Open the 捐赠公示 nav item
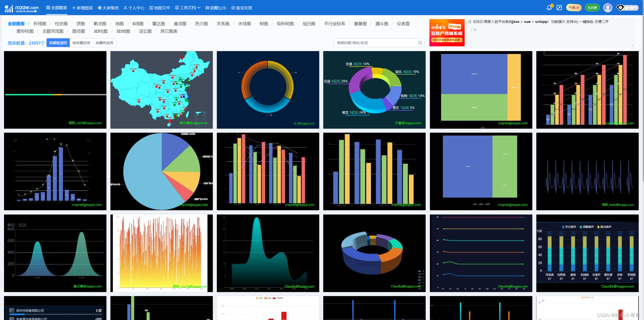Image resolution: width=644 pixels, height=320 pixels. pyautogui.click(x=216, y=8)
